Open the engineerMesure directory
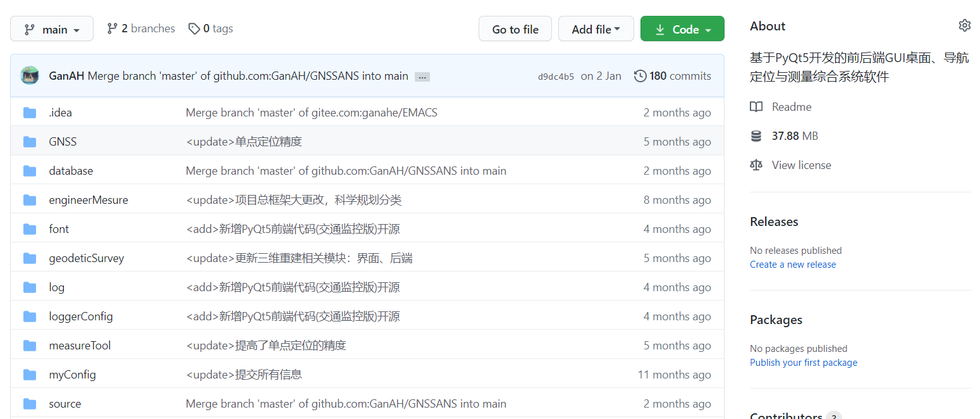 tap(89, 200)
